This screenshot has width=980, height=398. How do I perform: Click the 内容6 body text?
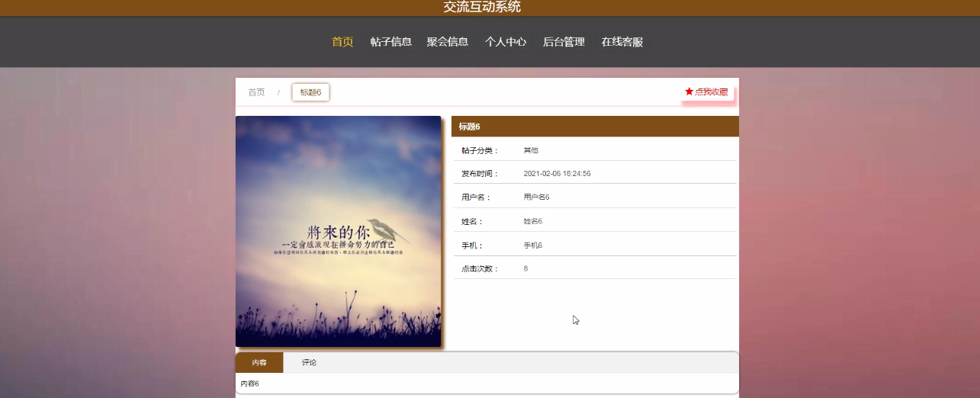[249, 384]
